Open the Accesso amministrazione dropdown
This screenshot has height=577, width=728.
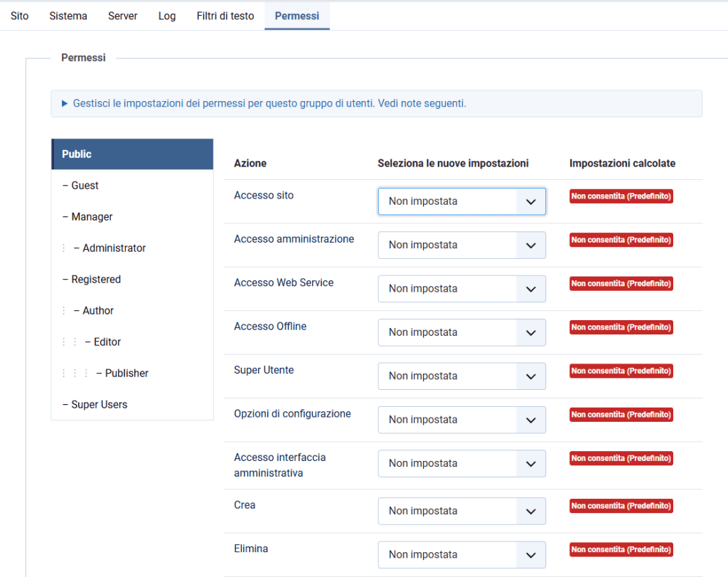tap(461, 245)
